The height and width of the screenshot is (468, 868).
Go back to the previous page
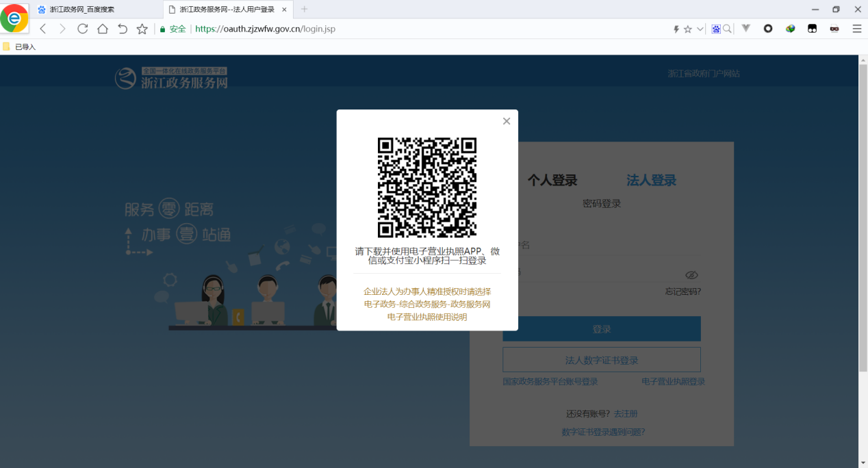(x=43, y=29)
